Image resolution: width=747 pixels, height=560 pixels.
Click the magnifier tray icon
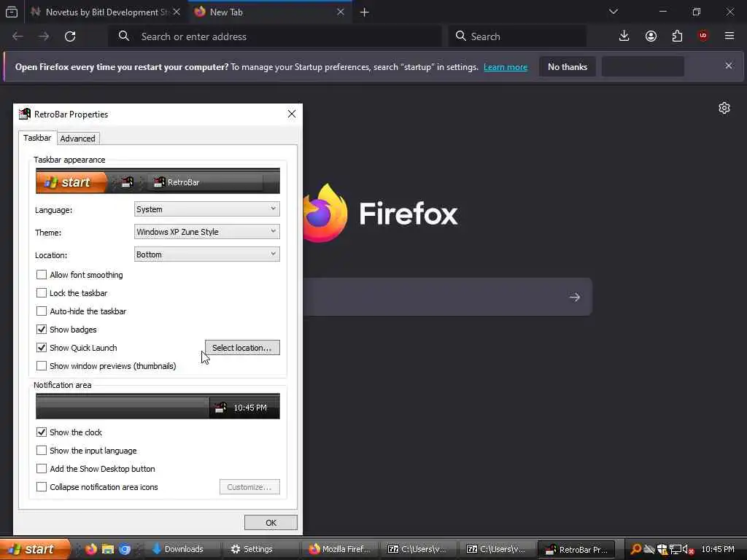[x=635, y=549]
